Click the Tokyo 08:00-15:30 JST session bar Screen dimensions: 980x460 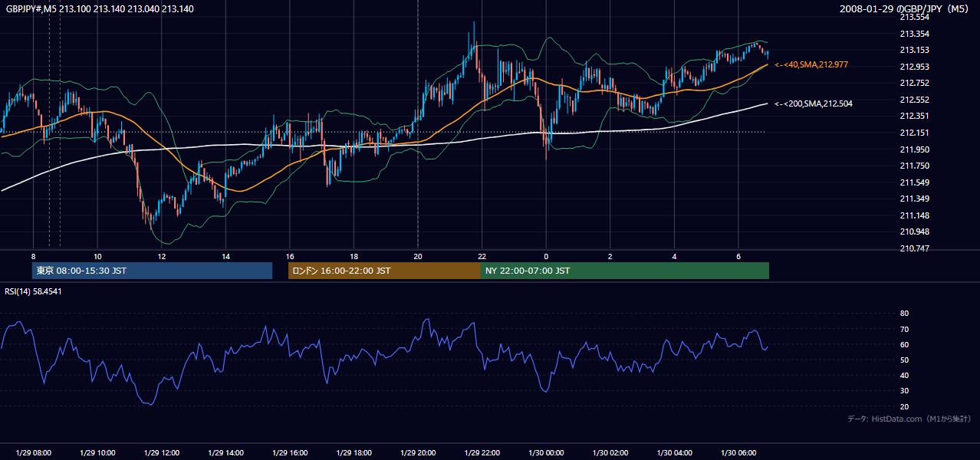tap(152, 271)
